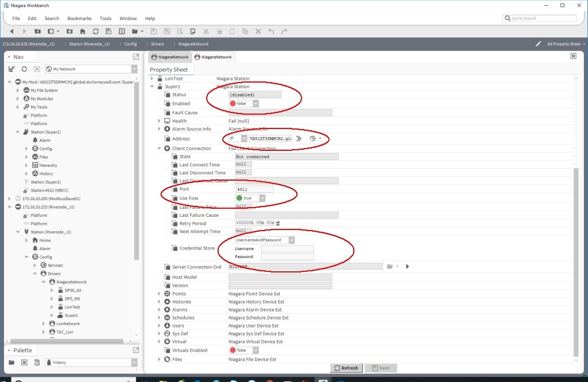Toggle Virtuals Enabled false value
The height and width of the screenshot is (382, 588).
(x=243, y=350)
